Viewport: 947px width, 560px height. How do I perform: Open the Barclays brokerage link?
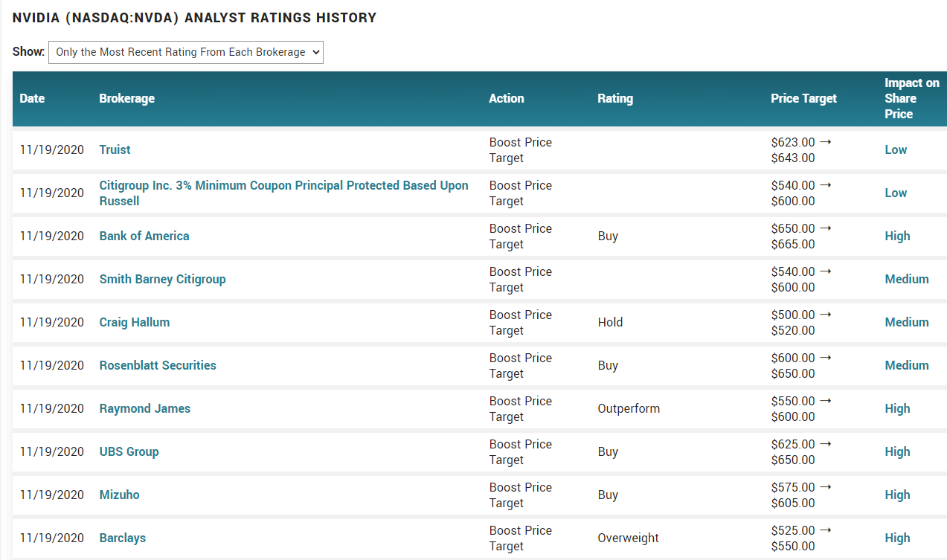pos(123,538)
